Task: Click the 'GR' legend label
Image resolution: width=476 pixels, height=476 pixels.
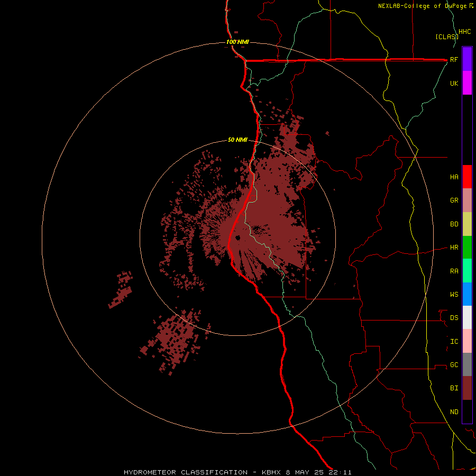Action: pos(454,200)
